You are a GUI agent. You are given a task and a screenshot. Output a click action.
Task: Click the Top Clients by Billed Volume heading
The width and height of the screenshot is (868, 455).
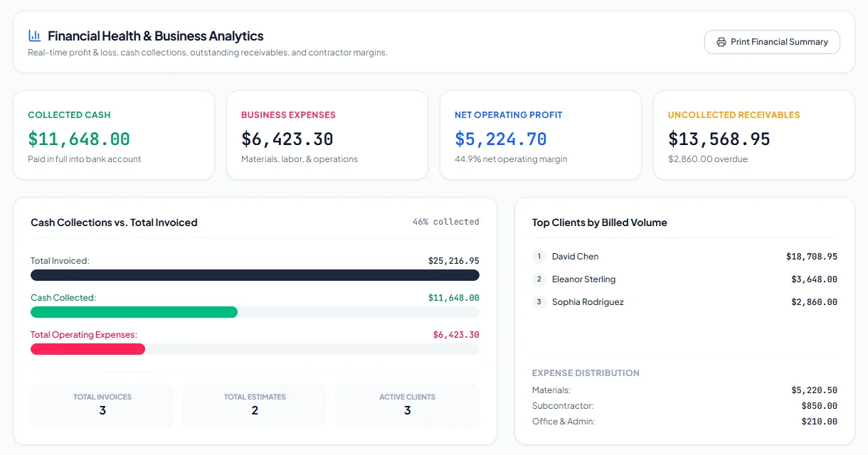tap(600, 223)
